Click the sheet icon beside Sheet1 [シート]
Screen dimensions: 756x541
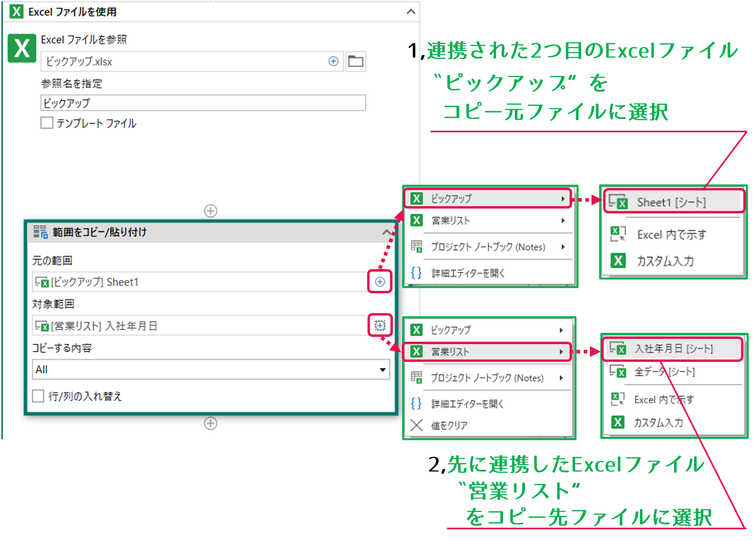tap(618, 201)
